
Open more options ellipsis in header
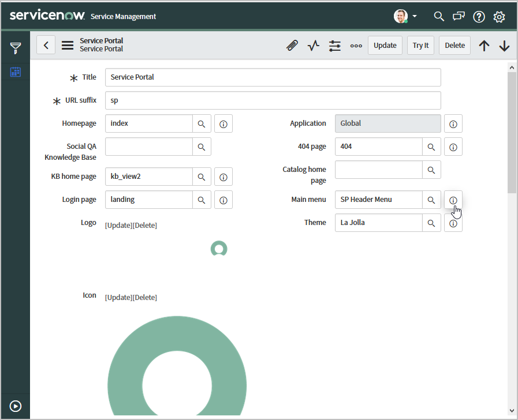356,46
